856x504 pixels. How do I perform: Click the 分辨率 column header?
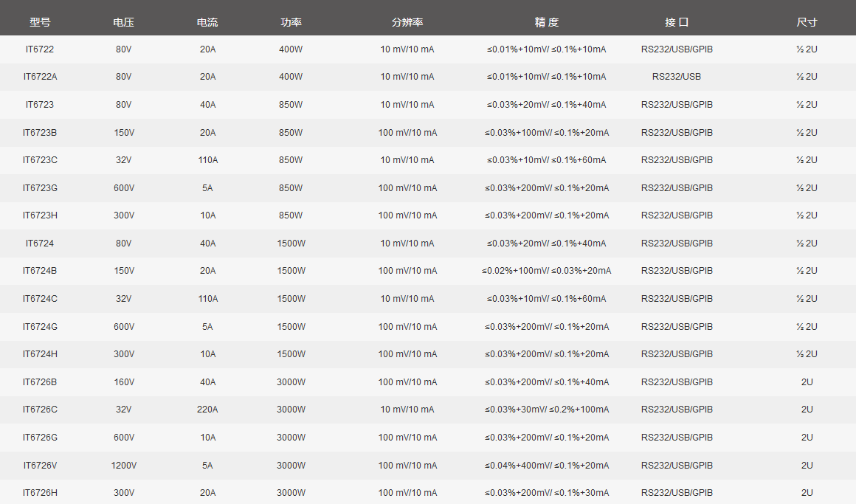point(407,22)
